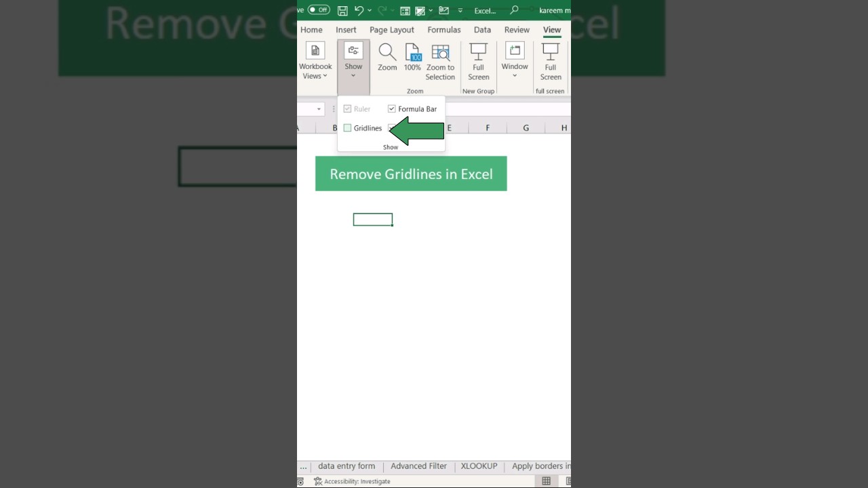Save the workbook with the floppy icon
Screen dimensions: 868x488
342,10
